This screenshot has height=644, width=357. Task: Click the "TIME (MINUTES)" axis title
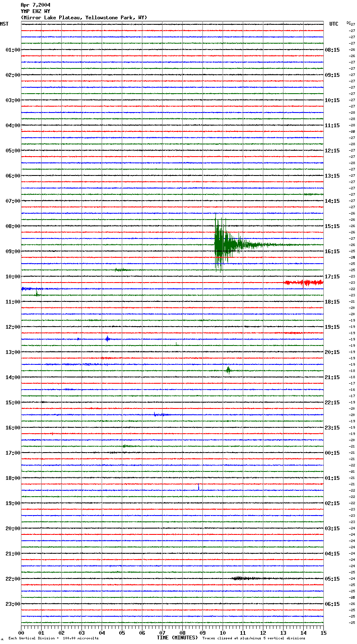[177, 638]
